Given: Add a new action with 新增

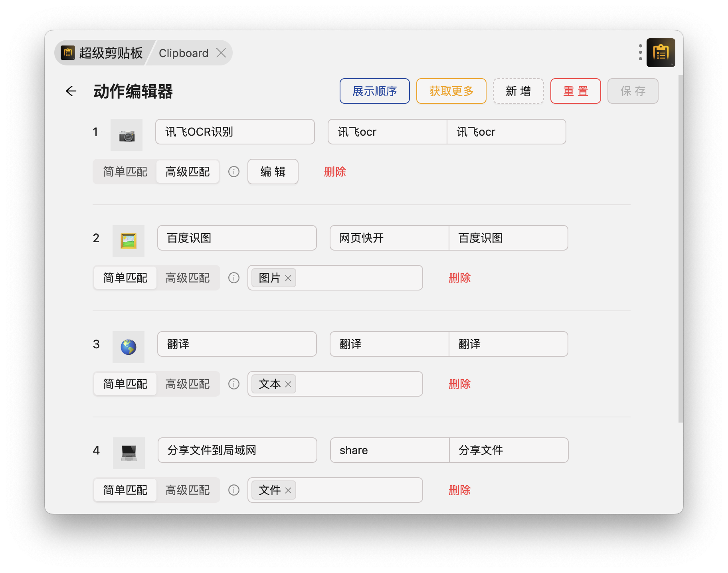Looking at the screenshot, I should [x=518, y=91].
